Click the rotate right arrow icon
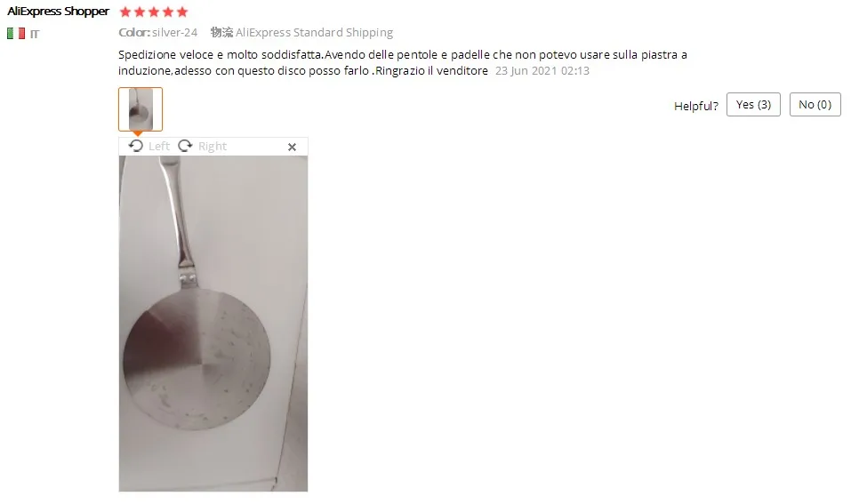This screenshot has height=504, width=851. [x=185, y=146]
